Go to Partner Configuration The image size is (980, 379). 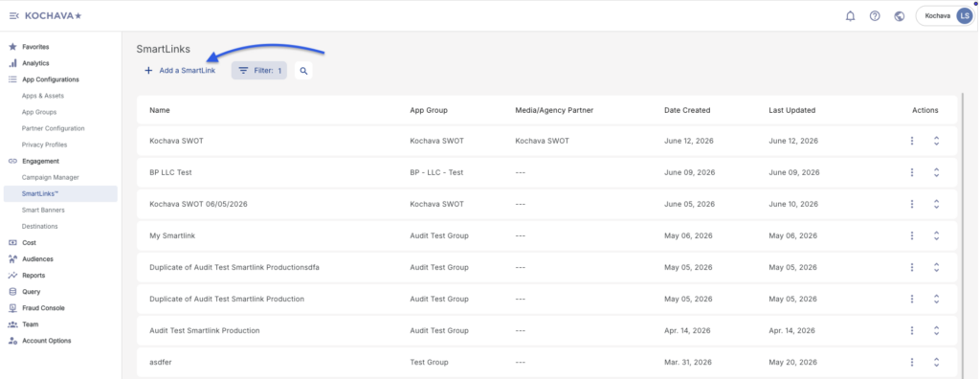coord(54,128)
